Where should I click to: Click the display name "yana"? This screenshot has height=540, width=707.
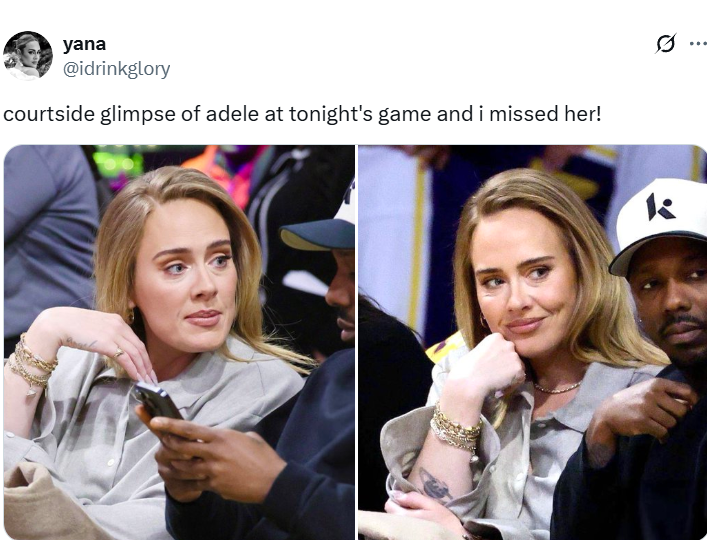84,44
